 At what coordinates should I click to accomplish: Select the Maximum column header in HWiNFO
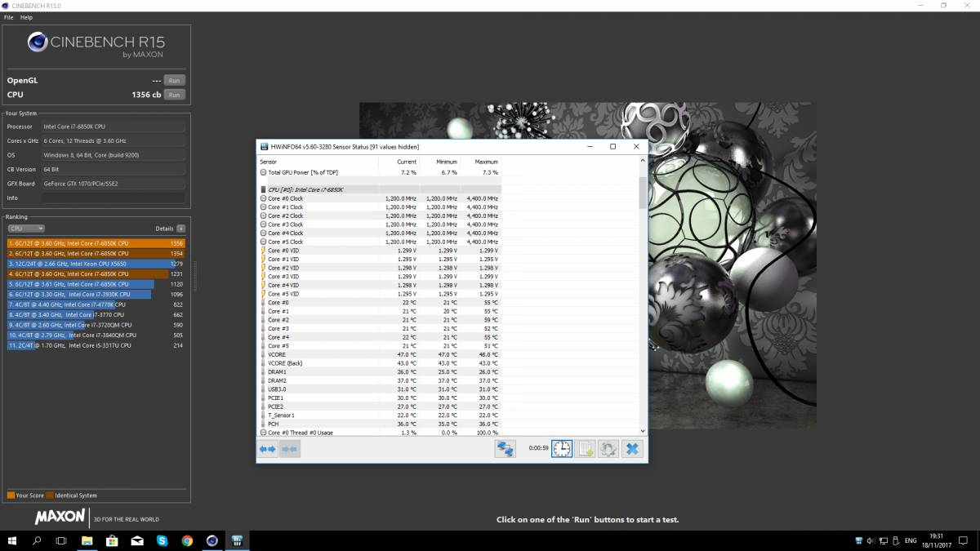pyautogui.click(x=480, y=162)
